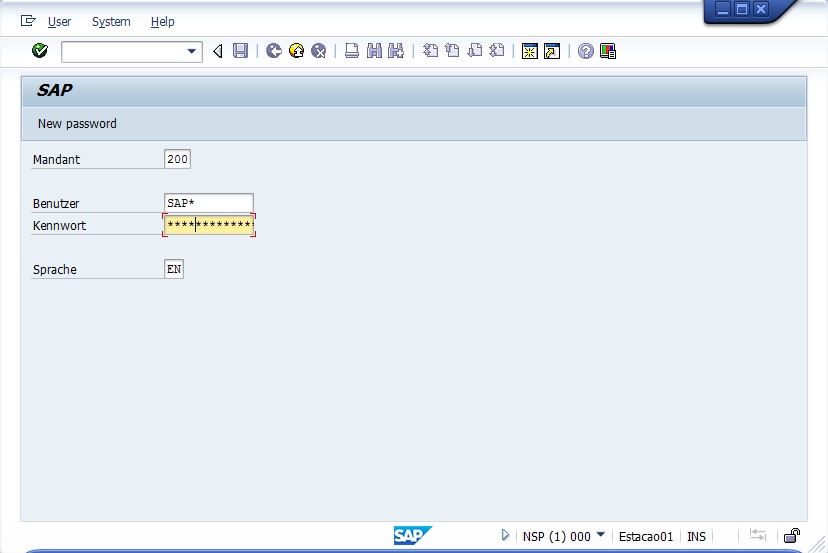828x553 pixels.
Task: Open the System menu
Action: tap(111, 21)
